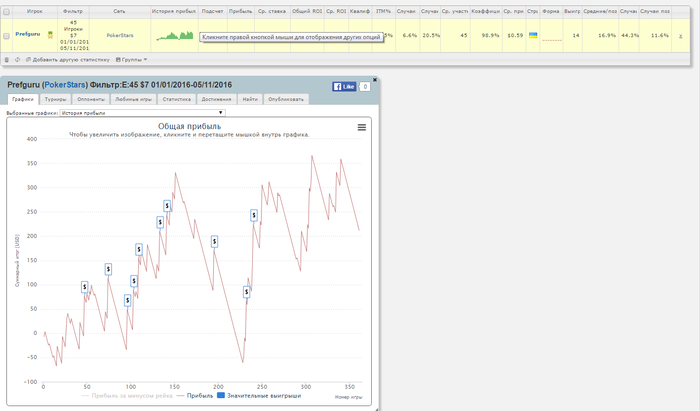The height and width of the screenshot is (411, 700).
Task: Click the 'История прибыл' column header
Action: (x=174, y=12)
